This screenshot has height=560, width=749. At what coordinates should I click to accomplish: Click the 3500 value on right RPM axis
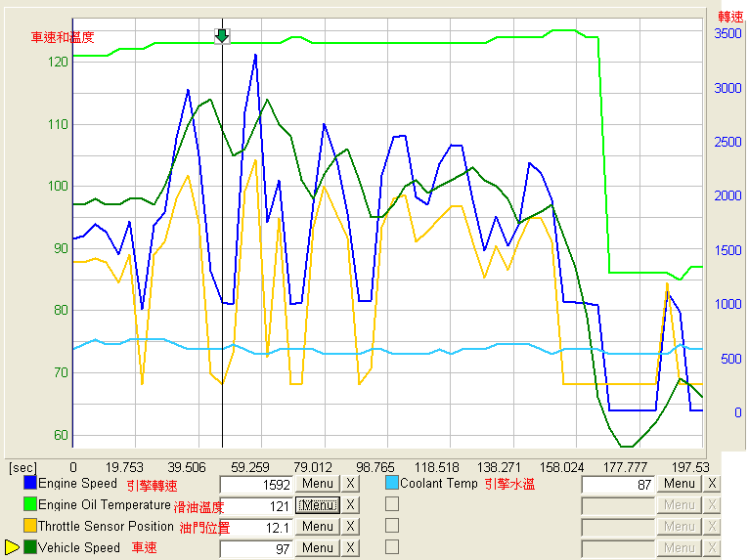[728, 33]
